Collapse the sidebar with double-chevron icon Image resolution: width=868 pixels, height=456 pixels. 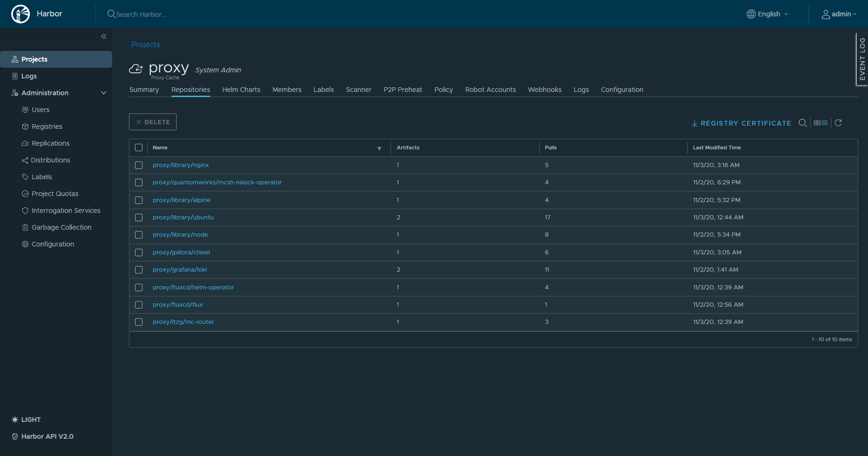tap(104, 36)
